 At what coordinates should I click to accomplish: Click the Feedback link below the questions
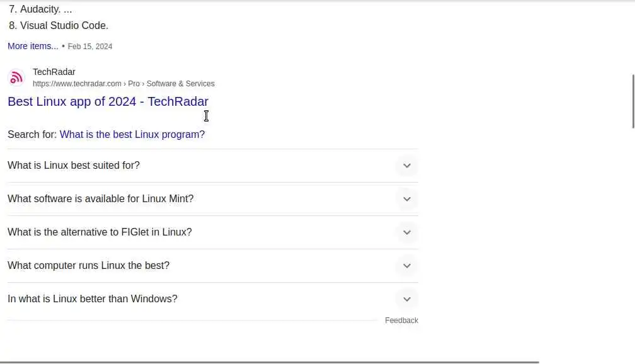pyautogui.click(x=401, y=321)
